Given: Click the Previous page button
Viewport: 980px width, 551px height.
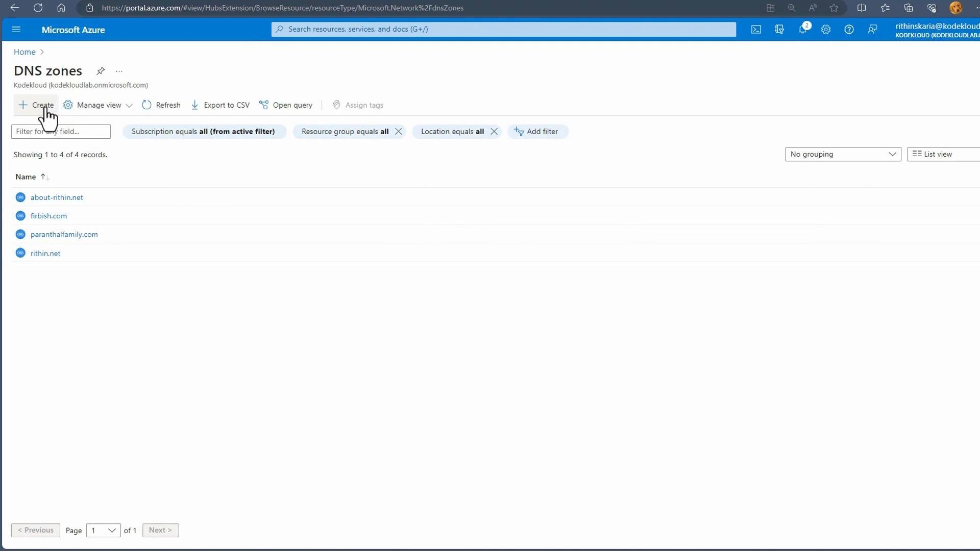Looking at the screenshot, I should tap(36, 531).
